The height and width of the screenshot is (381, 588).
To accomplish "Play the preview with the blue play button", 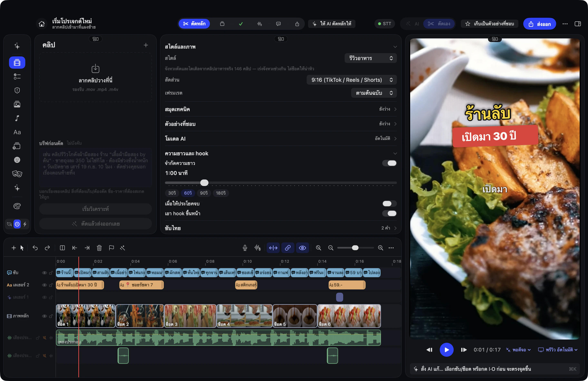I will (x=447, y=350).
